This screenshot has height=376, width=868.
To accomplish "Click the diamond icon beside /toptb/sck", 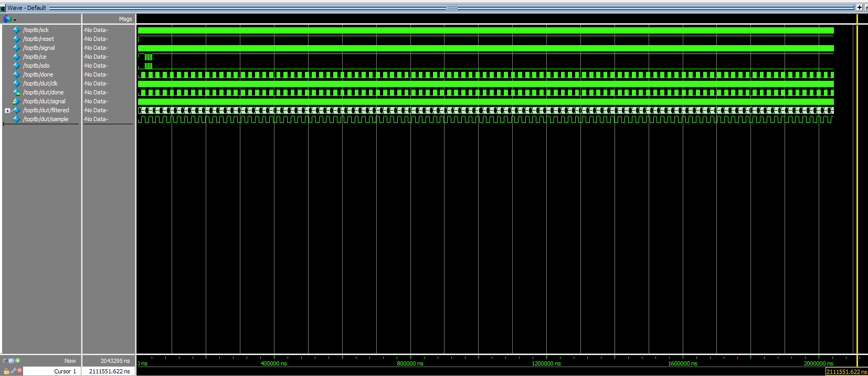I will (x=16, y=30).
